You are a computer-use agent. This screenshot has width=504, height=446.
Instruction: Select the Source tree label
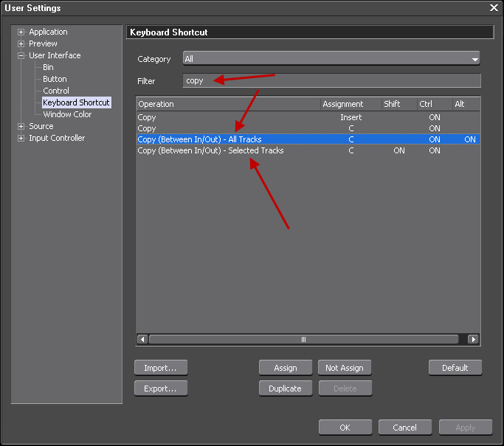41,126
